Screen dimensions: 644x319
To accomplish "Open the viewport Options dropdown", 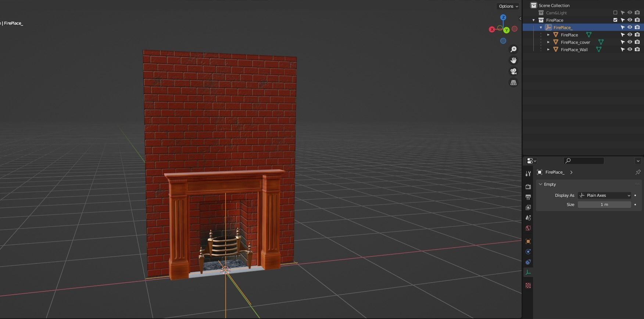I will click(508, 6).
